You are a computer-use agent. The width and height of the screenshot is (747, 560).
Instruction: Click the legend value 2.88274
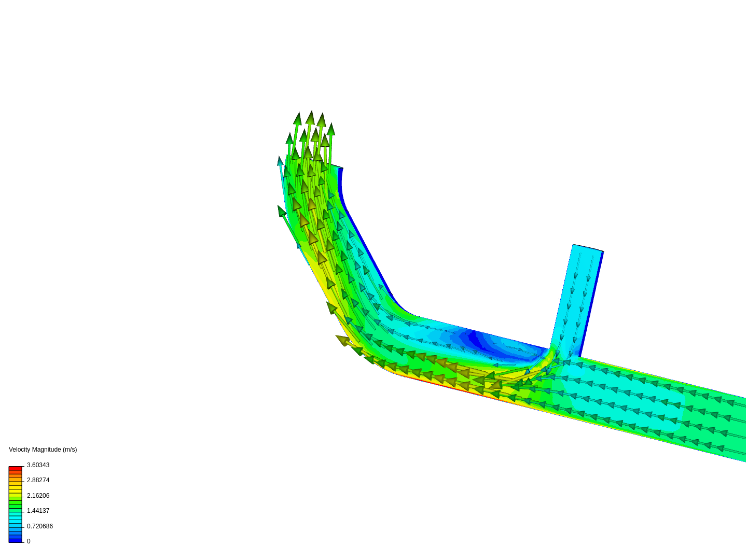coord(38,480)
